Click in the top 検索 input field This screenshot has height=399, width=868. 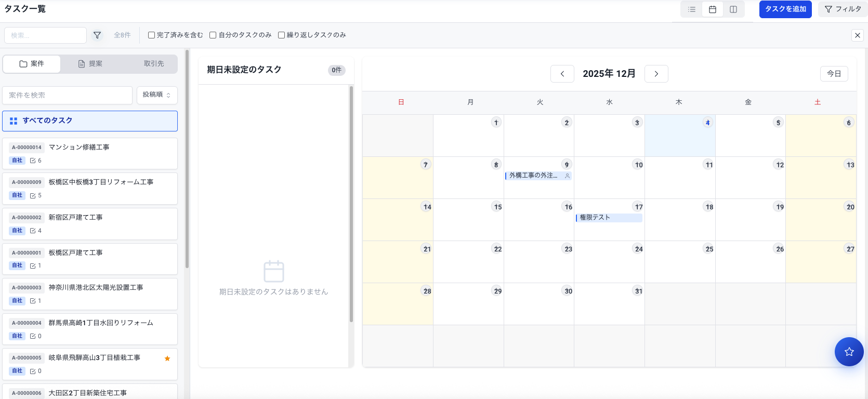[x=45, y=35]
